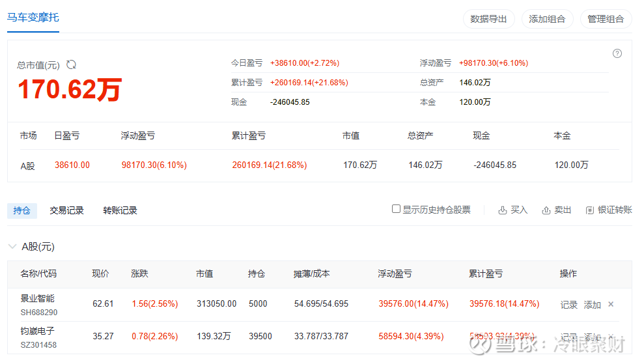Screen dimensions: 644x364
Task: Open 管理组合 portfolio management
Action: (x=606, y=19)
